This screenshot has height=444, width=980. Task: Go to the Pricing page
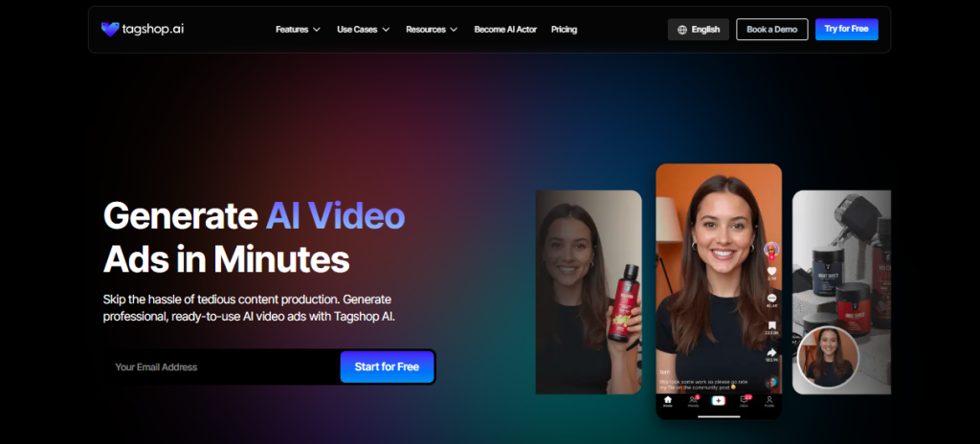564,30
